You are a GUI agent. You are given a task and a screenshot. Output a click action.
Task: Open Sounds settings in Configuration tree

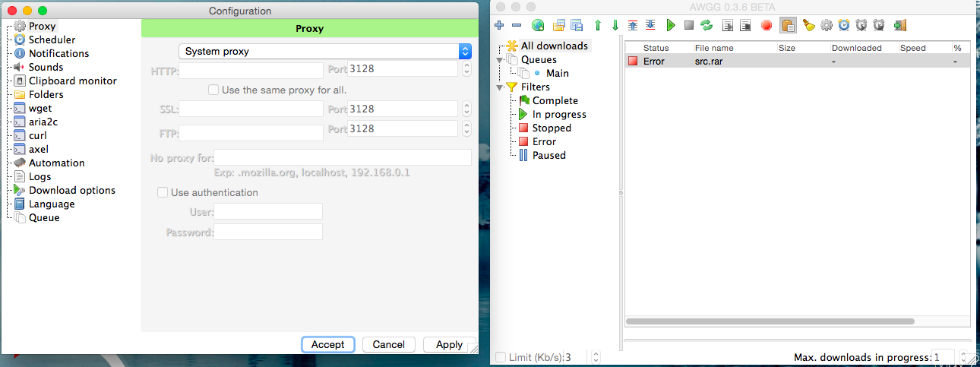pyautogui.click(x=46, y=67)
